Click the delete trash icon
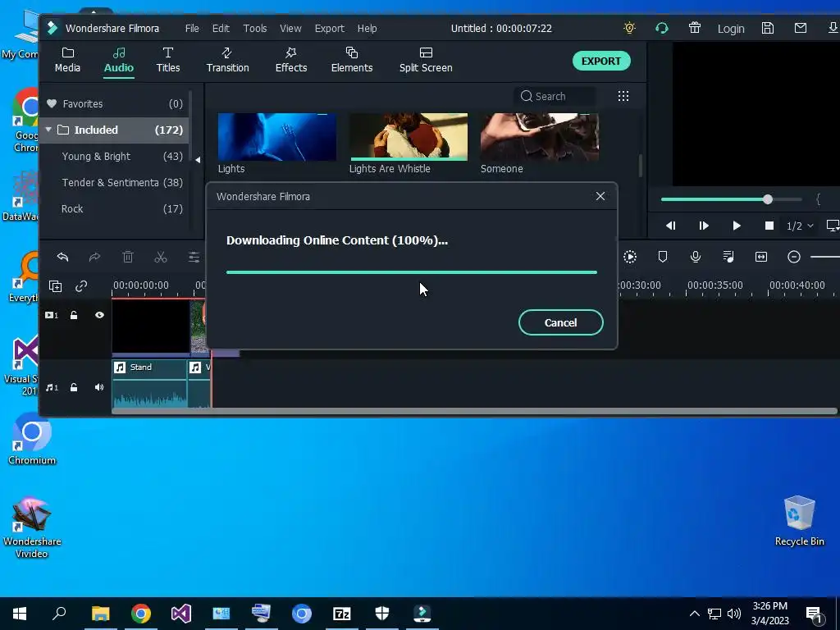This screenshot has height=630, width=840. (128, 257)
